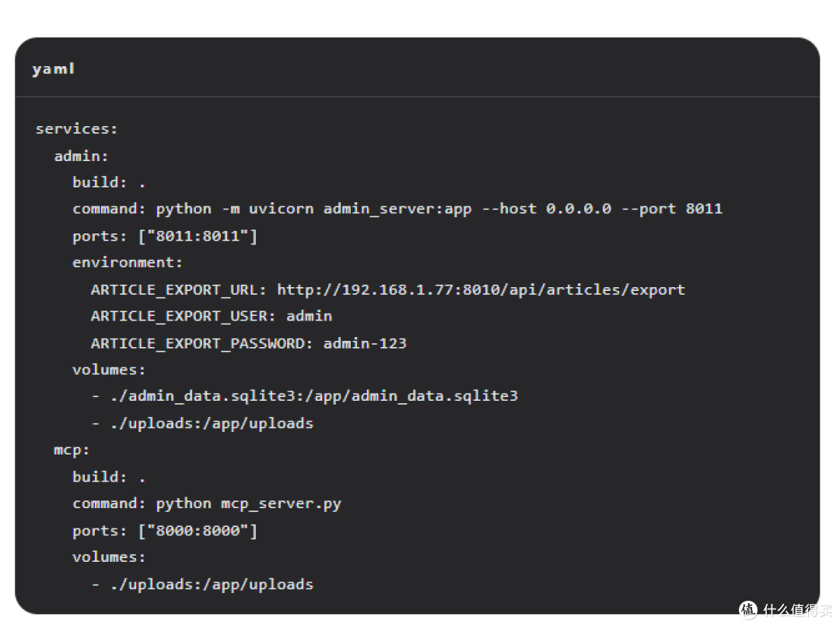Click the "mcp:" service key
Screen dimensions: 840x628
click(72, 450)
